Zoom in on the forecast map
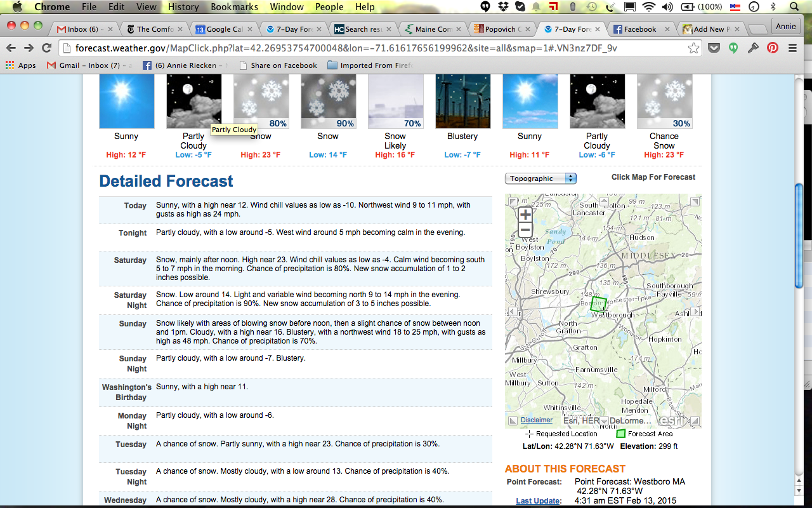The image size is (812, 508). 525,215
